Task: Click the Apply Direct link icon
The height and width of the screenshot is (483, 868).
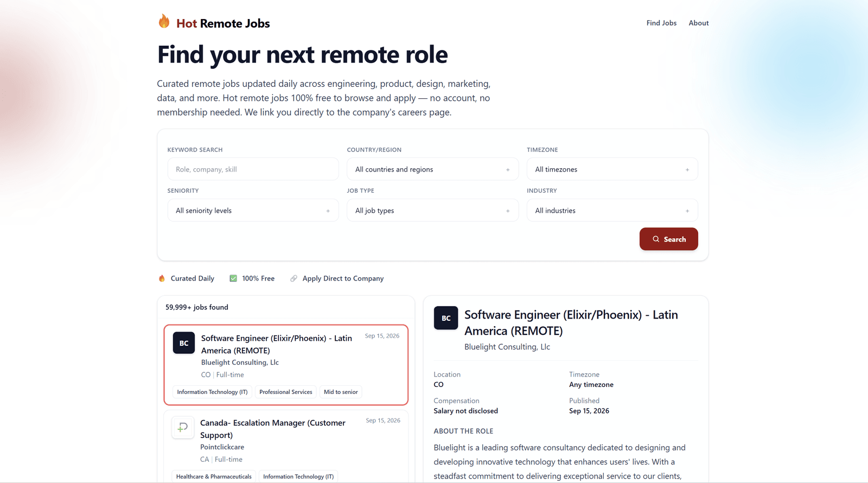Action: coord(293,278)
